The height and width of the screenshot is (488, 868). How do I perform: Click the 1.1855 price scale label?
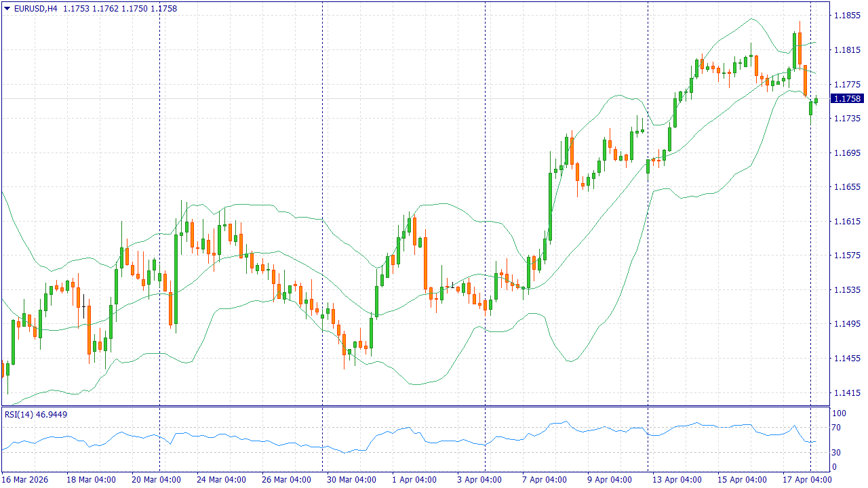pyautogui.click(x=848, y=16)
